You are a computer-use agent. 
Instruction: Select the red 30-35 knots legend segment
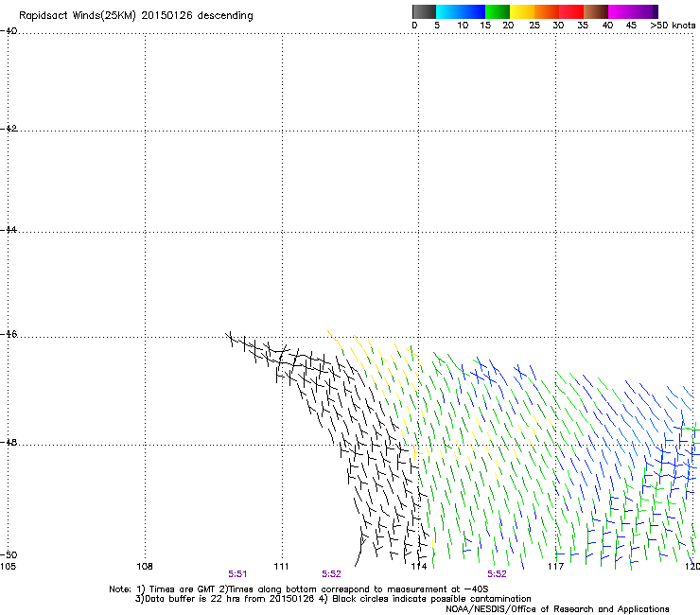571,11
